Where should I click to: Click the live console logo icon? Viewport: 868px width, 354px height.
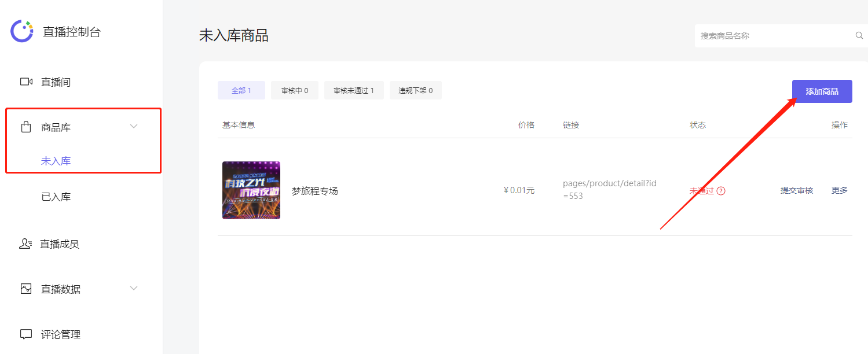(x=23, y=31)
